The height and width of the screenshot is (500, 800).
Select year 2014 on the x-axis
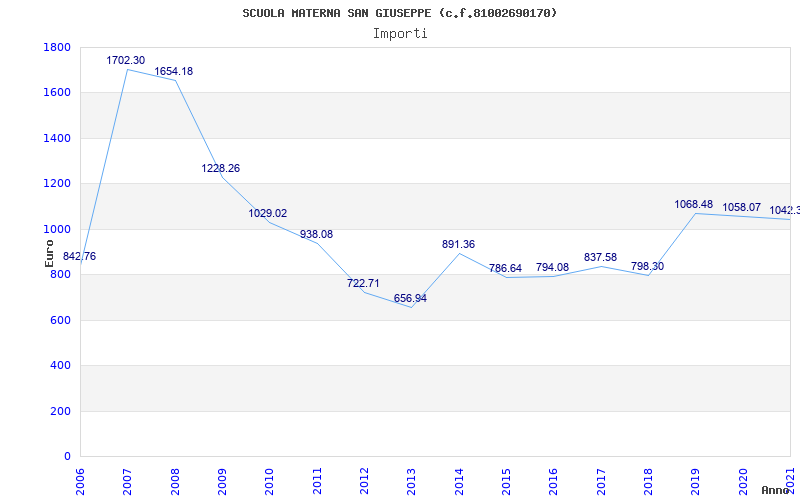tap(459, 481)
